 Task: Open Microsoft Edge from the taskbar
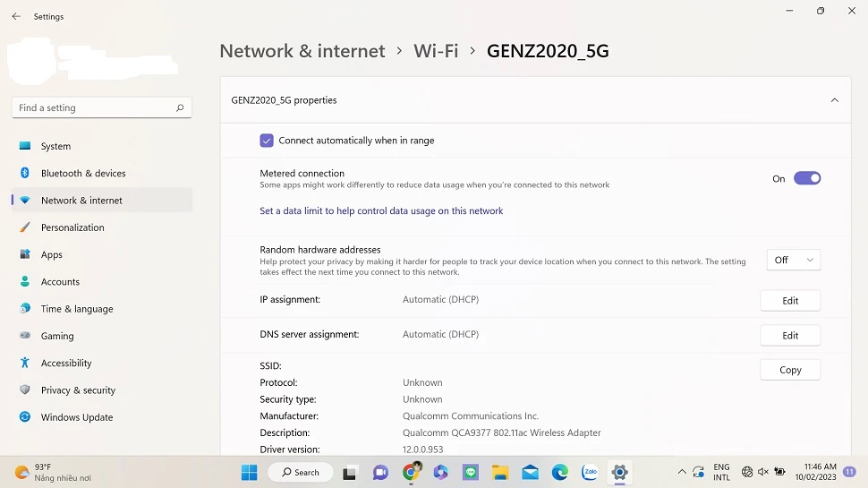(x=560, y=472)
